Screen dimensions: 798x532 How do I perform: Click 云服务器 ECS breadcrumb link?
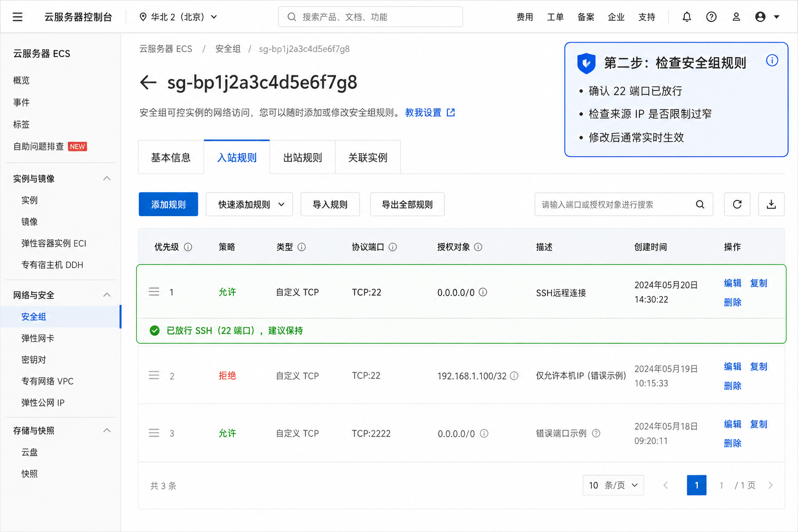166,49
